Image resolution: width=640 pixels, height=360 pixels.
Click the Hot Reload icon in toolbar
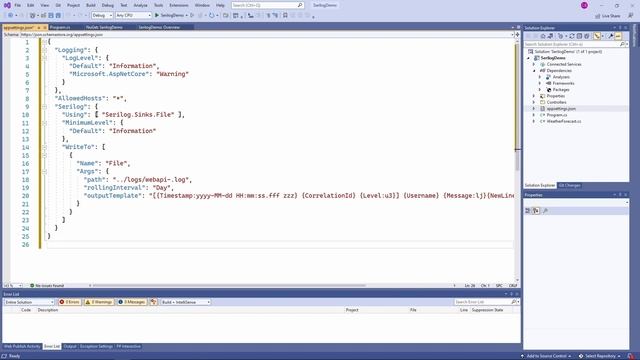pos(211,15)
